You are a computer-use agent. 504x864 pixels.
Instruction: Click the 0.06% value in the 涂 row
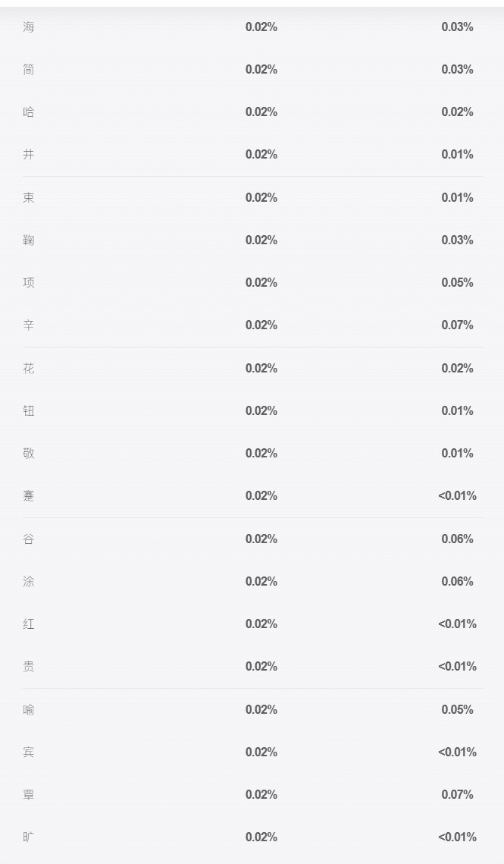click(x=457, y=581)
